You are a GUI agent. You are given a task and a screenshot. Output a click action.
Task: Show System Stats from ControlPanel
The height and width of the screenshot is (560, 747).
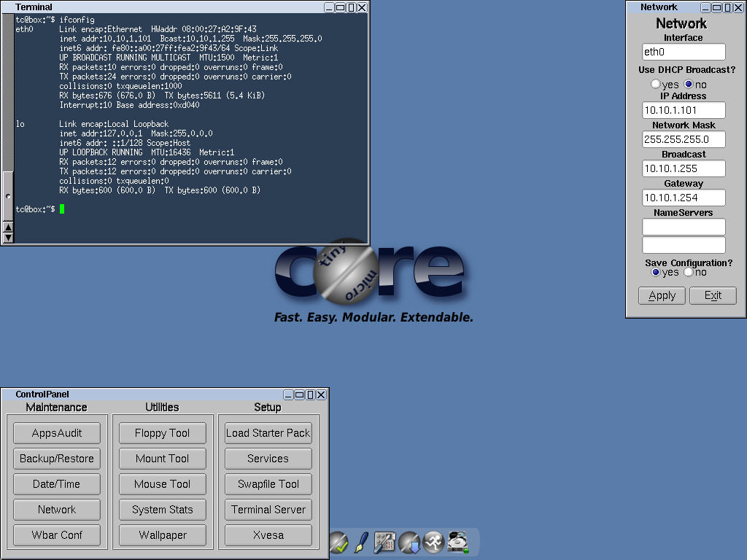pos(163,510)
